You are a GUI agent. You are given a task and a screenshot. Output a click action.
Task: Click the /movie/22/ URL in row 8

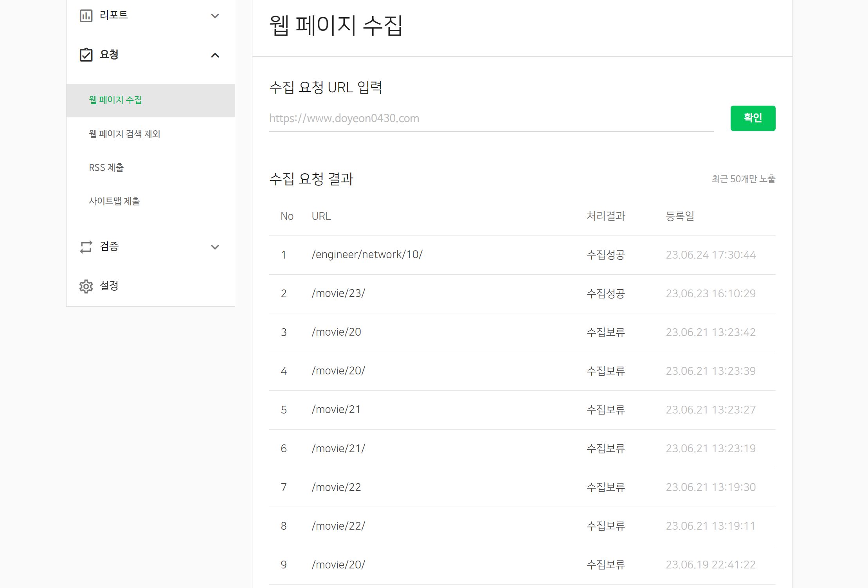pyautogui.click(x=338, y=526)
